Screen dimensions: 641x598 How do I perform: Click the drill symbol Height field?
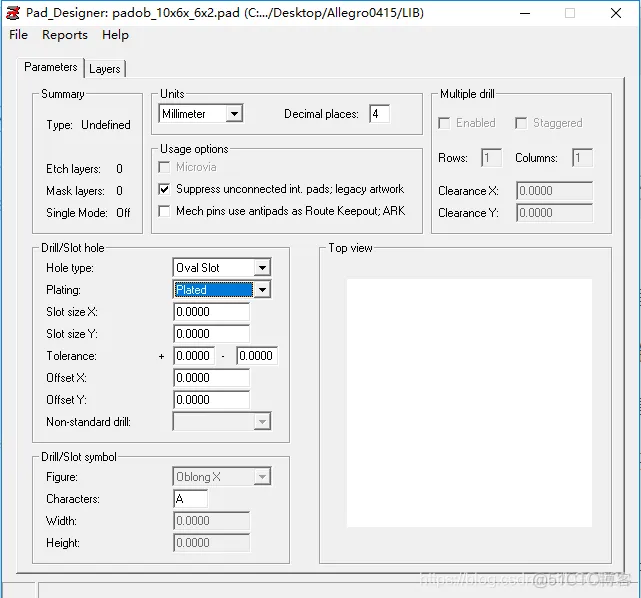tap(211, 543)
